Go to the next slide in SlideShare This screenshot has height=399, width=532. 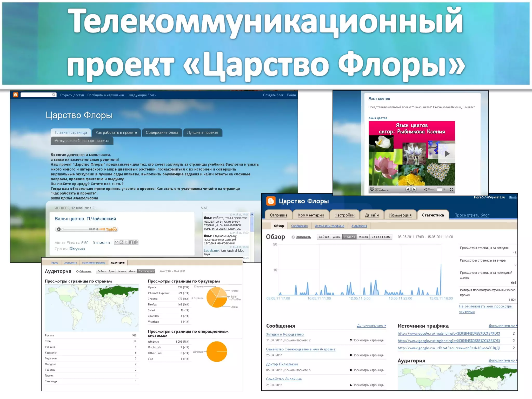pos(414,189)
